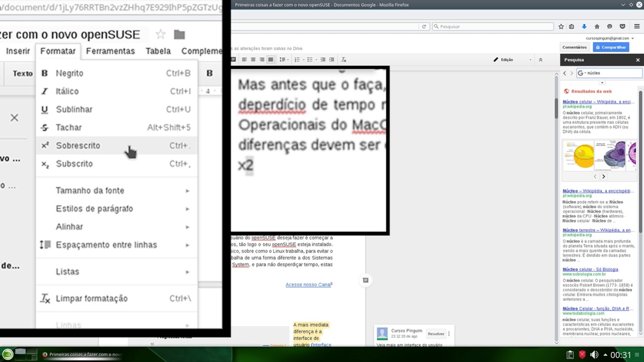This screenshot has height=362, width=644.
Task: Click the Firefox Hello chat icon
Action: pos(609,27)
